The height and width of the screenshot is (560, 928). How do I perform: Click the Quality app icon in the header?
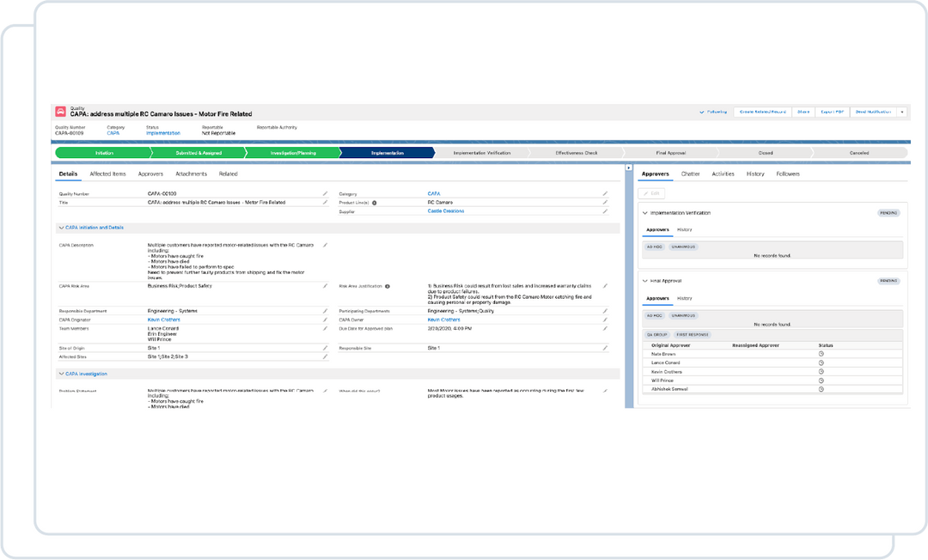coord(60,111)
